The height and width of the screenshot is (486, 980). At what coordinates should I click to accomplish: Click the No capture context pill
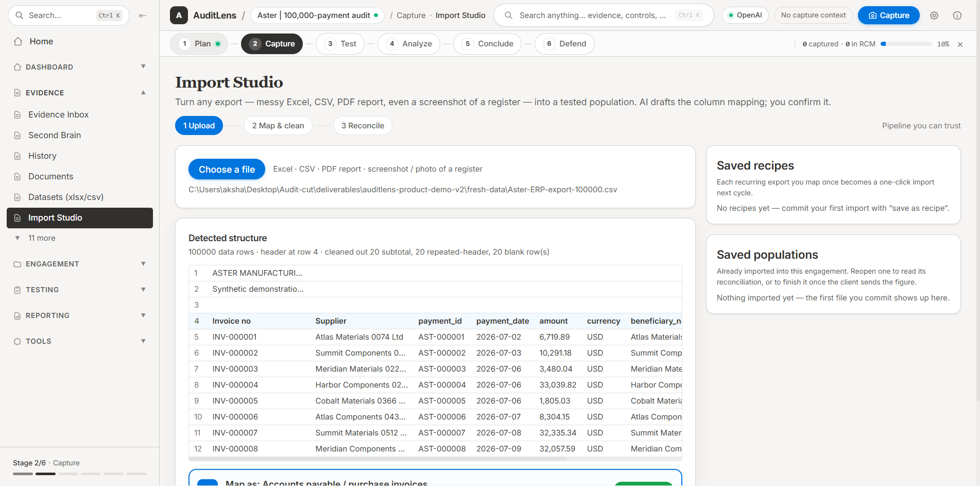tap(813, 15)
